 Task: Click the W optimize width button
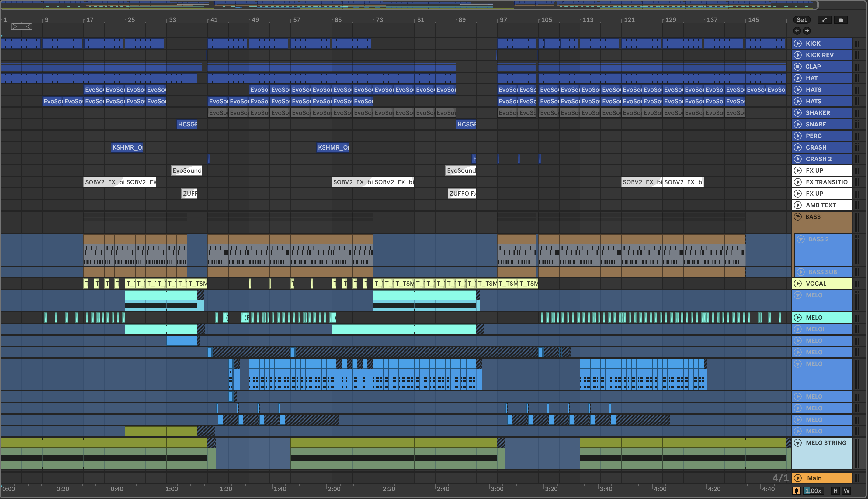pos(846,491)
